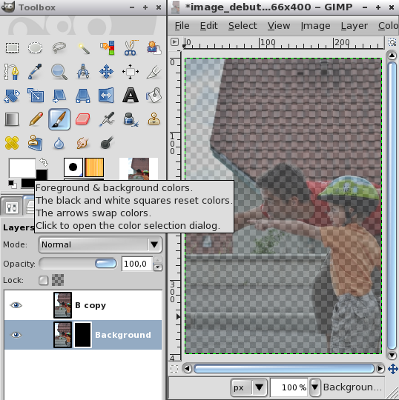This screenshot has width=399, height=400.
Task: Select the Crop tool
Action: coord(154,72)
